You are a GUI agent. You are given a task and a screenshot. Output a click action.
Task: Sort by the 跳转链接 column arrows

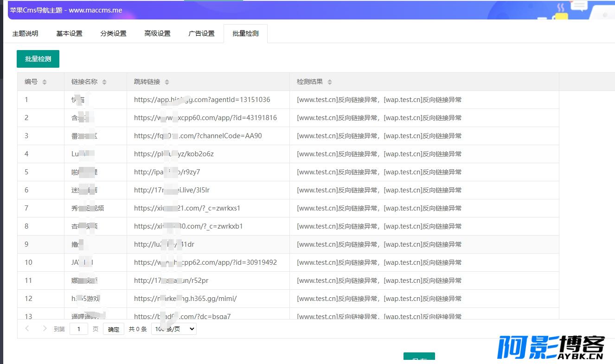click(x=167, y=82)
